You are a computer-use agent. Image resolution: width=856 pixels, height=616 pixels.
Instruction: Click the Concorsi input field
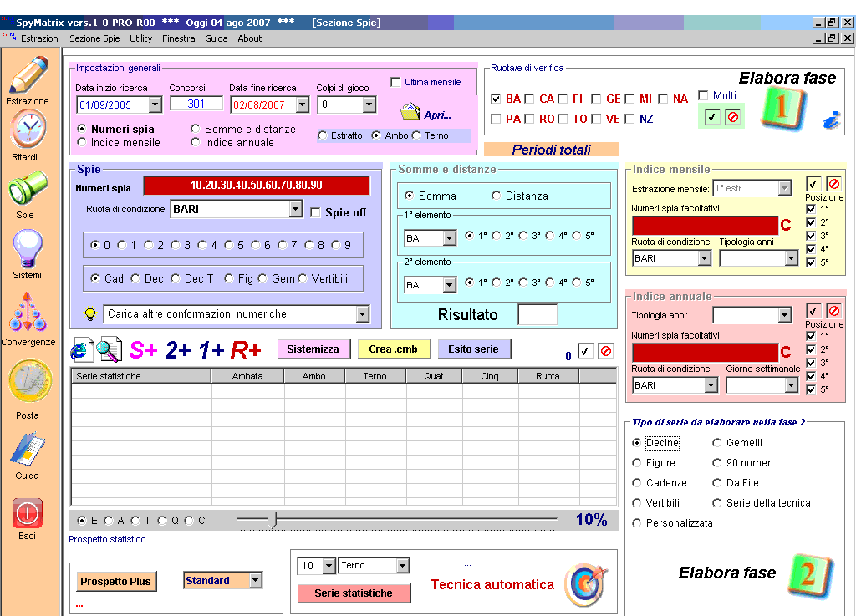196,104
